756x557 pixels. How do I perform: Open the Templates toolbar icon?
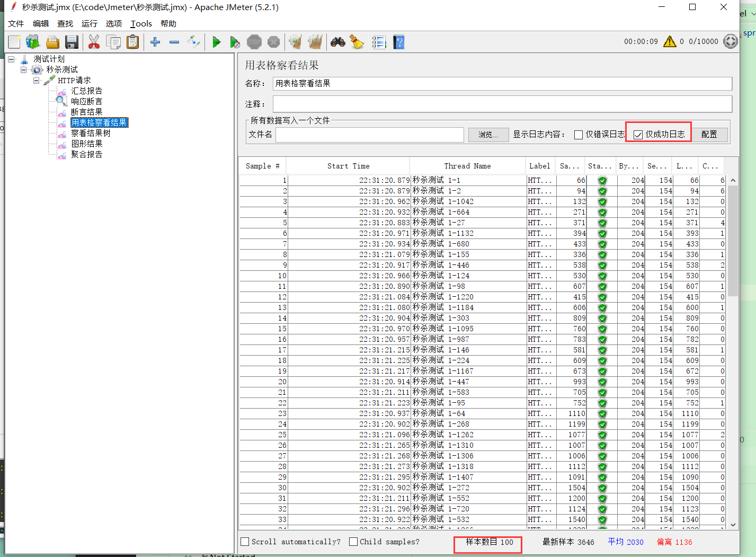point(33,42)
